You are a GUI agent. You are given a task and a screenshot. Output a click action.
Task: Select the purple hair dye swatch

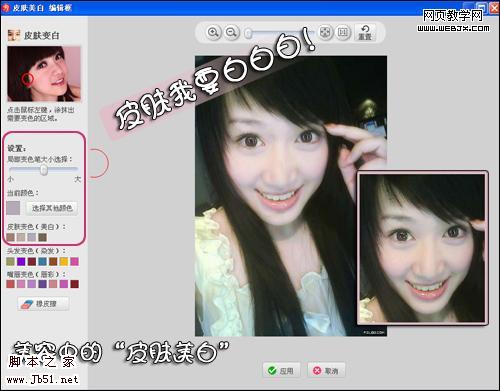tap(21, 261)
